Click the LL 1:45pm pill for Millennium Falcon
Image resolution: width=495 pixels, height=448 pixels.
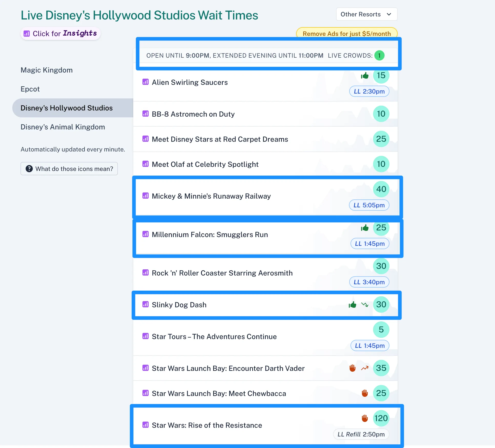pyautogui.click(x=370, y=244)
